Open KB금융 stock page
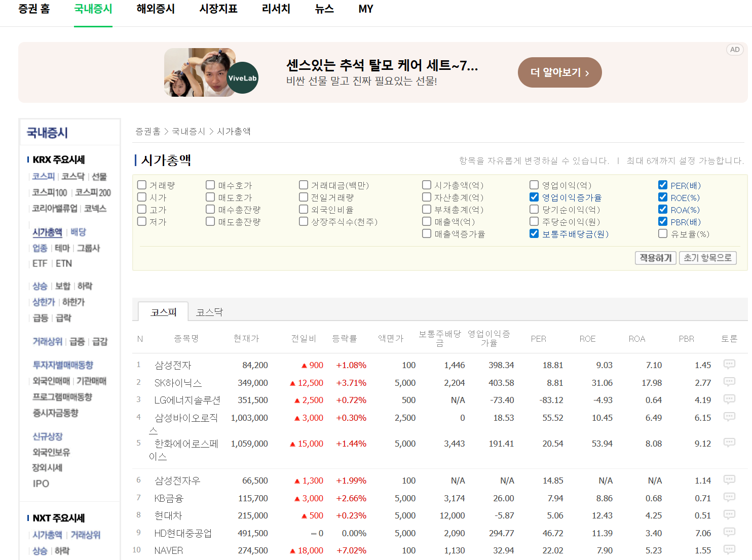Viewport: 752px width, 560px height. coord(169,498)
